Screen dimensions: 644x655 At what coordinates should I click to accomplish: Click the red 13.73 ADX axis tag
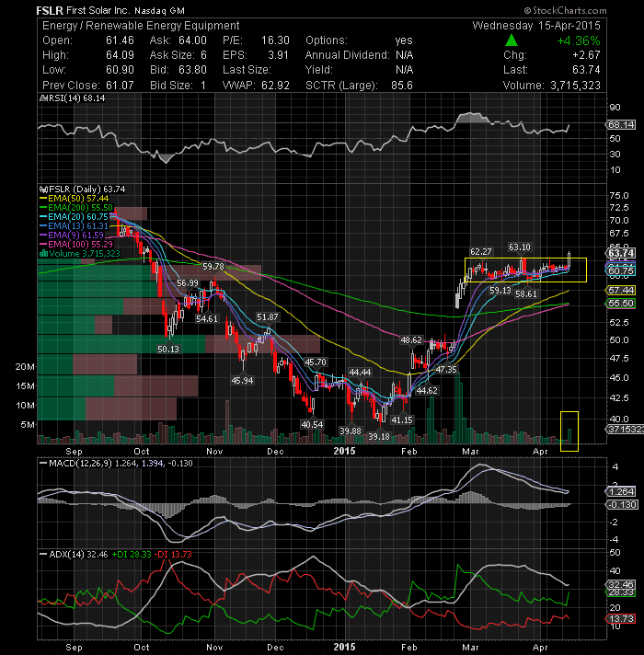[621, 618]
